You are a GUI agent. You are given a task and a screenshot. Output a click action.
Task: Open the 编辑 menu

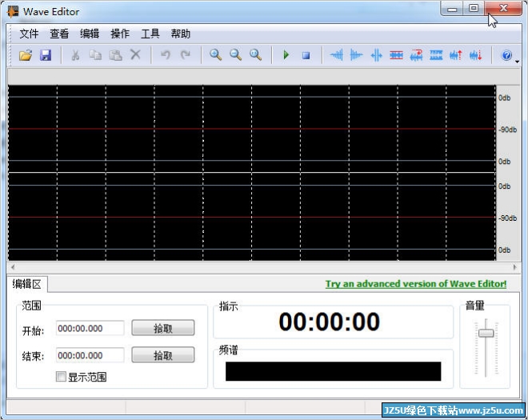point(90,34)
